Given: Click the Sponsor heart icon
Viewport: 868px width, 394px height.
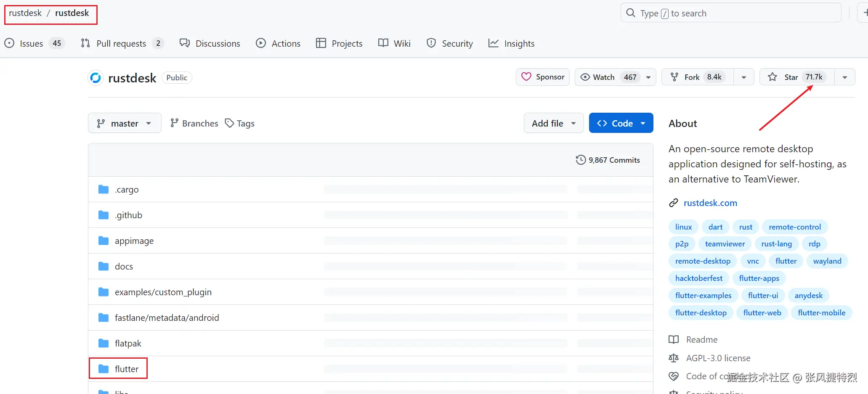Looking at the screenshot, I should pos(526,77).
